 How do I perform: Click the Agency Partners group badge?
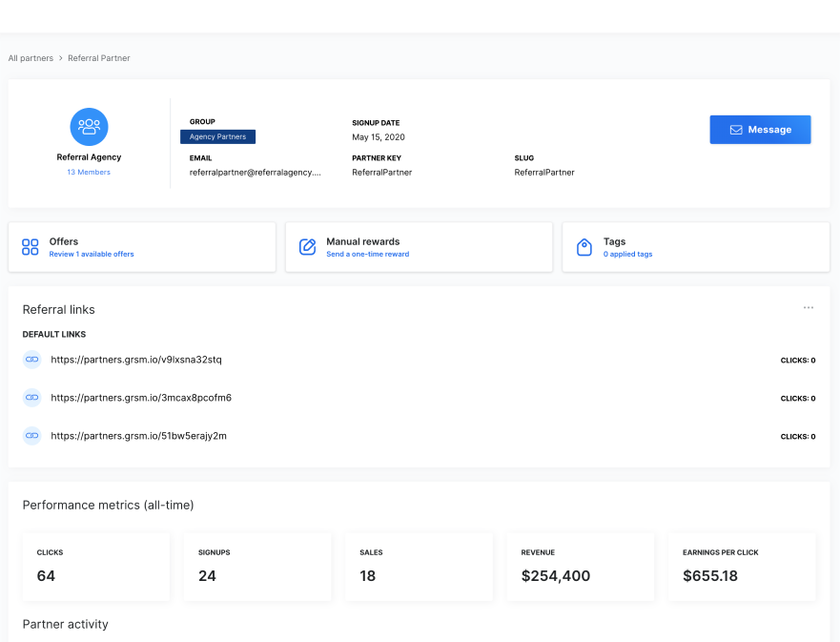(x=217, y=136)
